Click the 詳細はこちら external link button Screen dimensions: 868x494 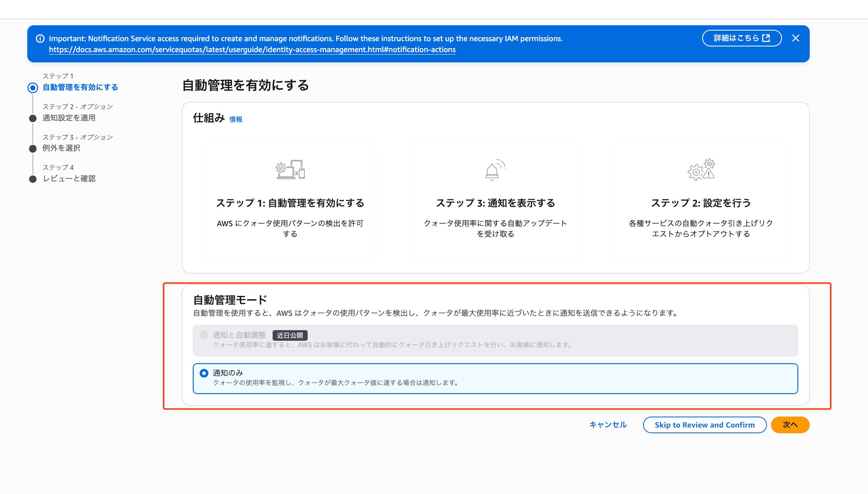tap(741, 38)
